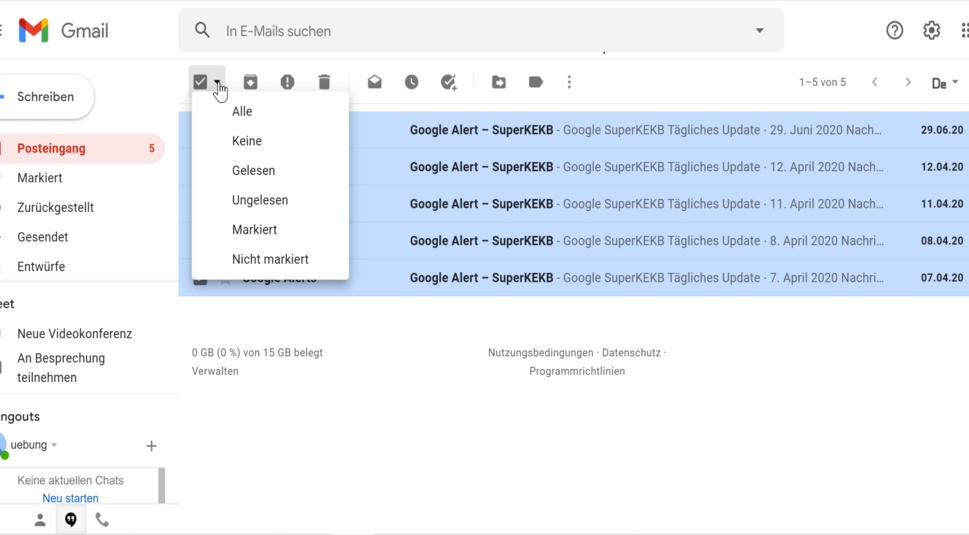The width and height of the screenshot is (969, 535).
Task: Open the phone call icon at bottom
Action: [x=102, y=520]
